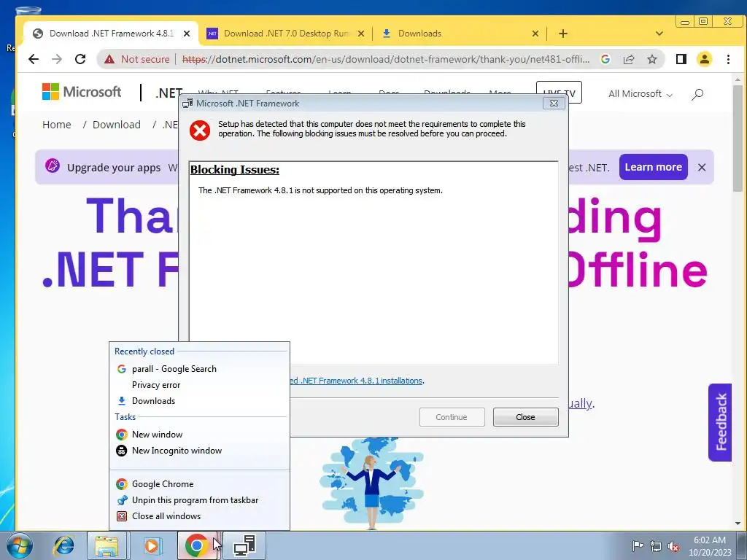This screenshot has height=560, width=747.
Task: Launch Google Chrome from the jump list
Action: [199, 484]
